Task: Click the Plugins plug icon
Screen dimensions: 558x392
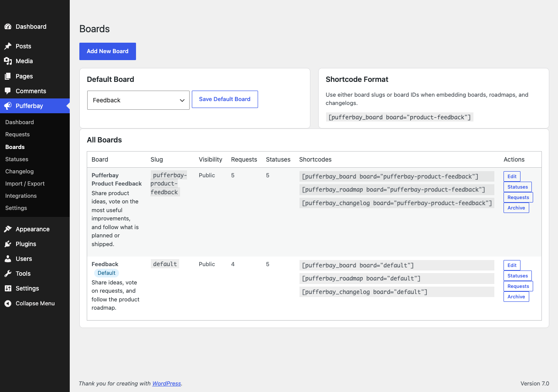Action: tap(8, 244)
